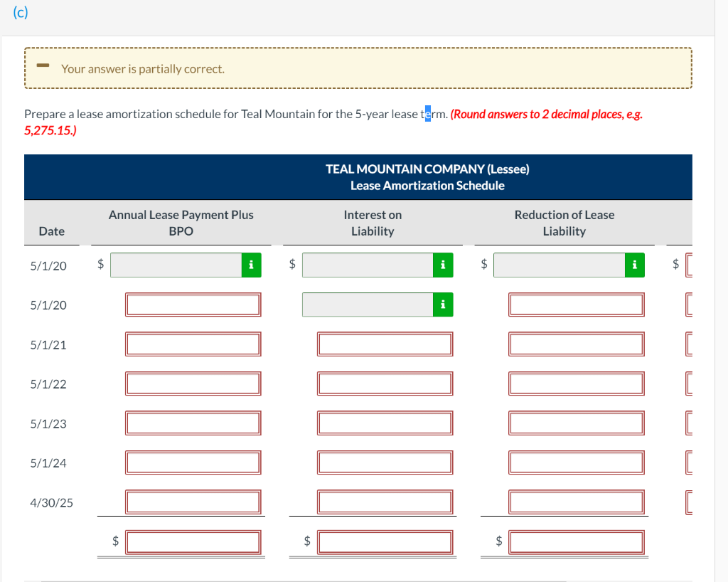Click 'Your answer is partially correct.' message
The width and height of the screenshot is (728, 582).
142,69
